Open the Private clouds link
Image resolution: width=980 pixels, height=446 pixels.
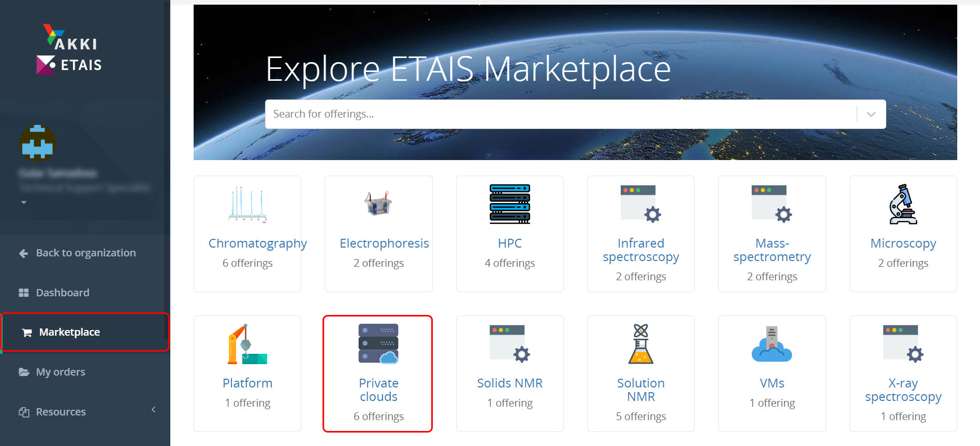pos(378,390)
